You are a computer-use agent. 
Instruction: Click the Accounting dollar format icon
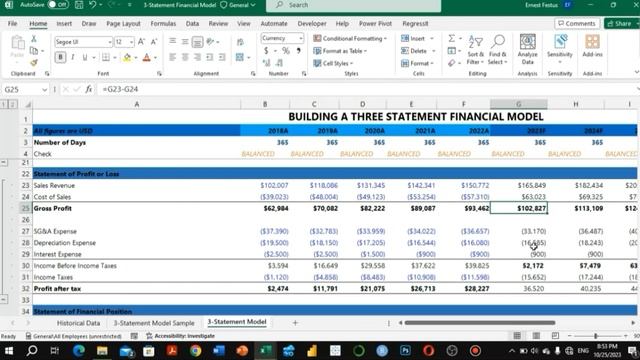tap(266, 51)
